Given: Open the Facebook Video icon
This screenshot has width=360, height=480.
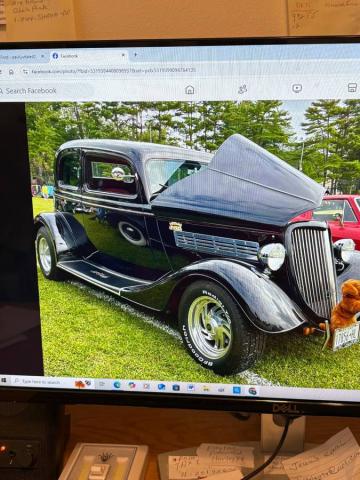Looking at the screenshot, I should 297,88.
